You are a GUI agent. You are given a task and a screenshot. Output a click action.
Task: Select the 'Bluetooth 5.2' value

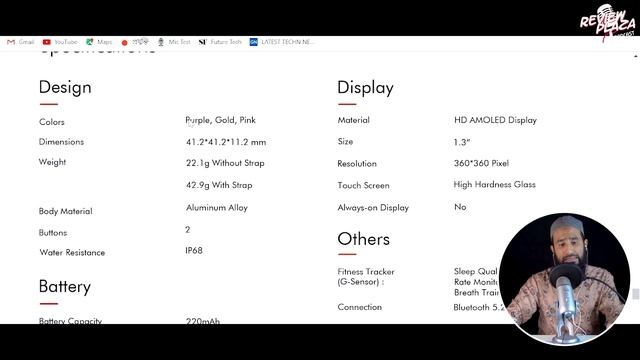pos(479,307)
